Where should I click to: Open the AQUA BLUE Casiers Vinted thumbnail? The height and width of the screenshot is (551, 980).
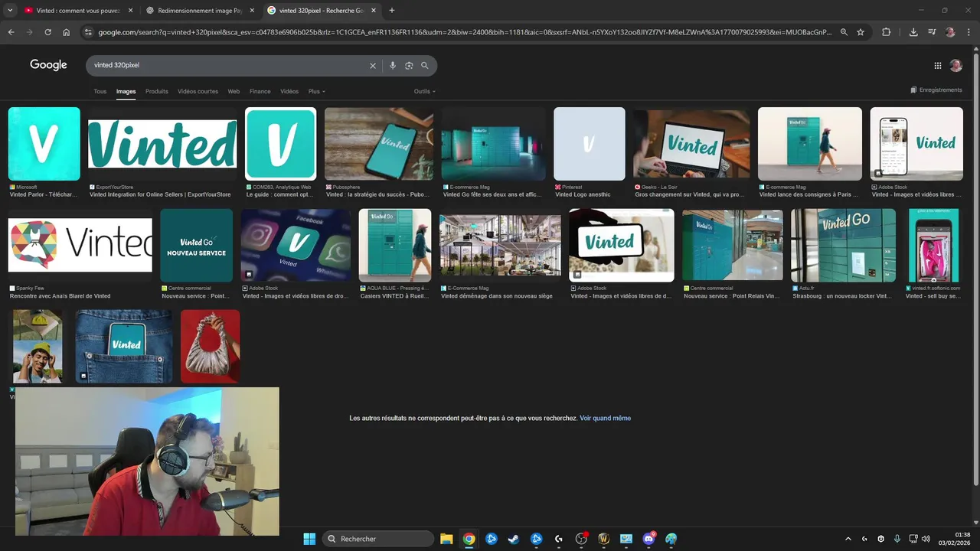[x=395, y=246]
